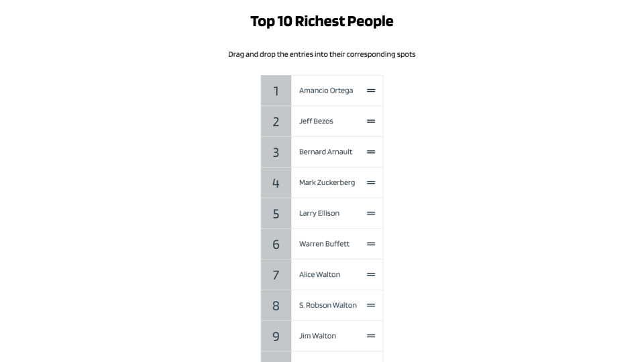Select the Amancio Ortega entry name

326,90
